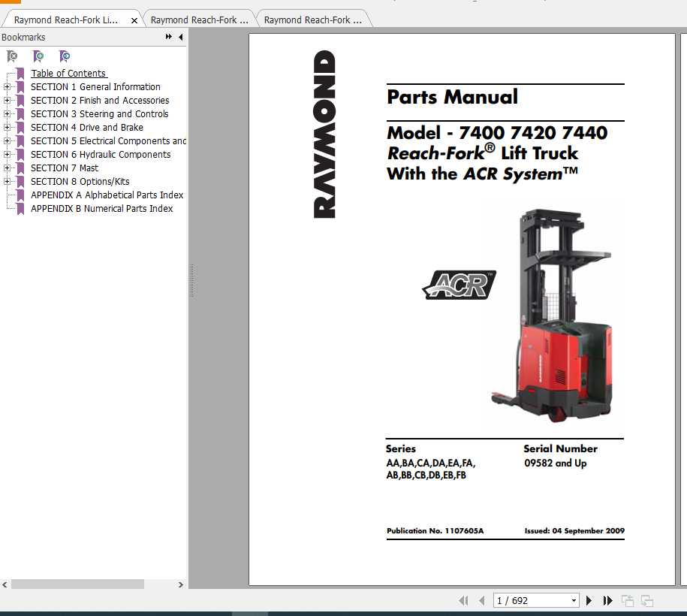Click bookmarks scrollbar left arrow
This screenshot has height=616, width=687.
pos(5,584)
